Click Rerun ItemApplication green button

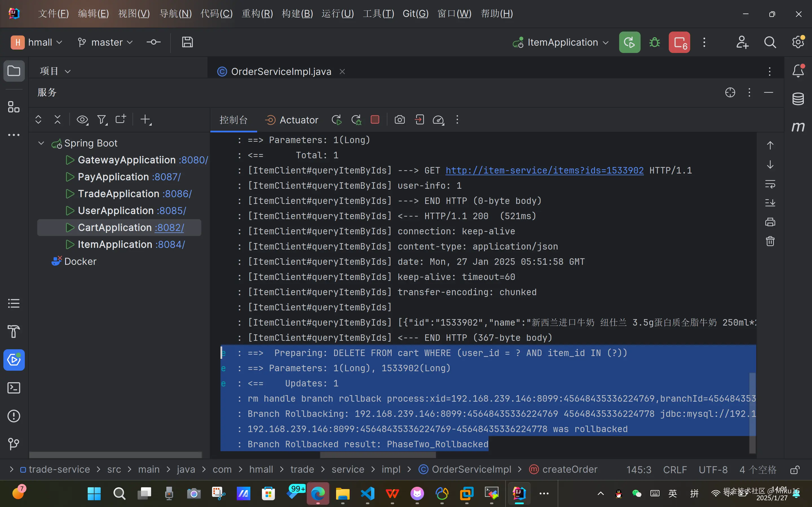630,43
